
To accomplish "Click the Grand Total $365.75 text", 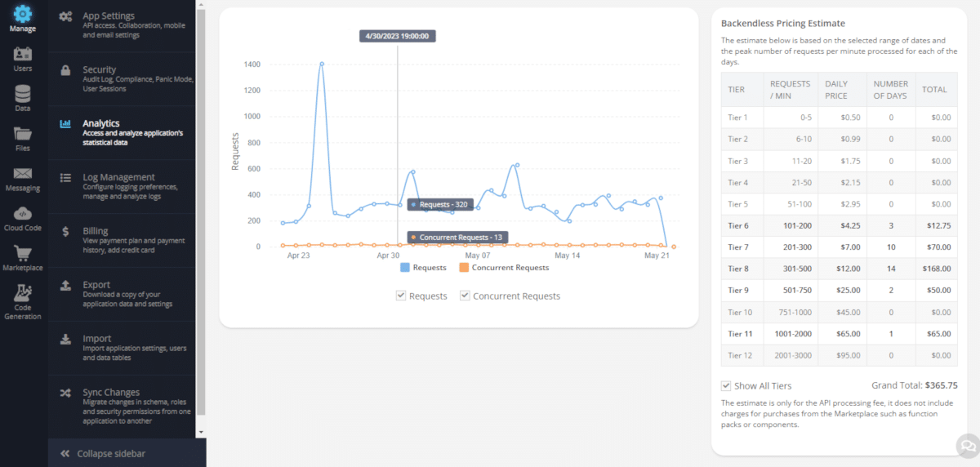I will coord(915,385).
